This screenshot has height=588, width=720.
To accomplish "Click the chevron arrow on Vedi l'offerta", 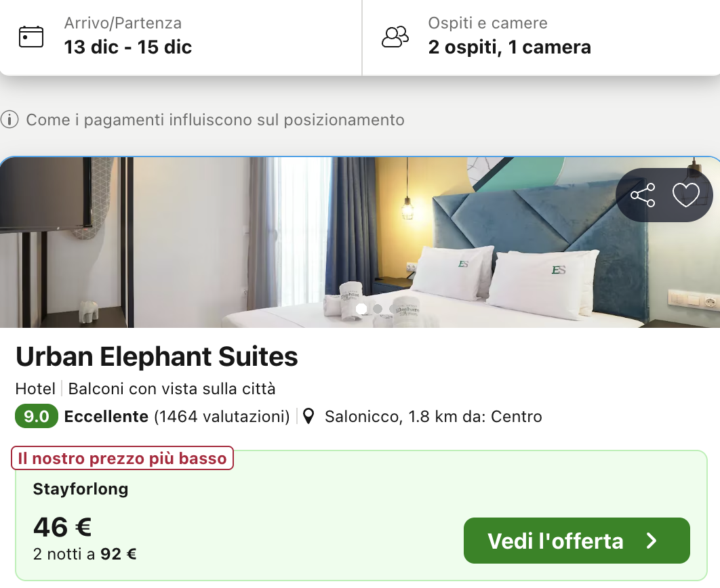I will click(x=652, y=541).
